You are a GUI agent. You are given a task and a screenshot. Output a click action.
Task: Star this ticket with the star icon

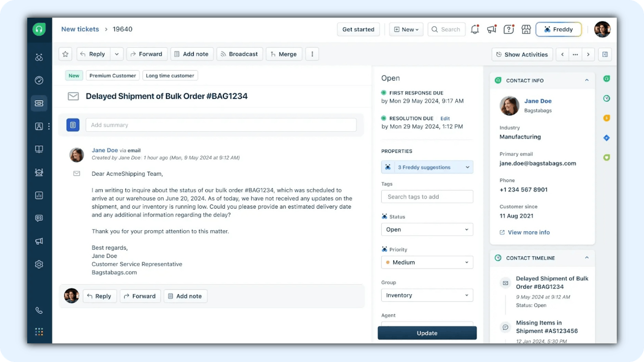tap(66, 54)
